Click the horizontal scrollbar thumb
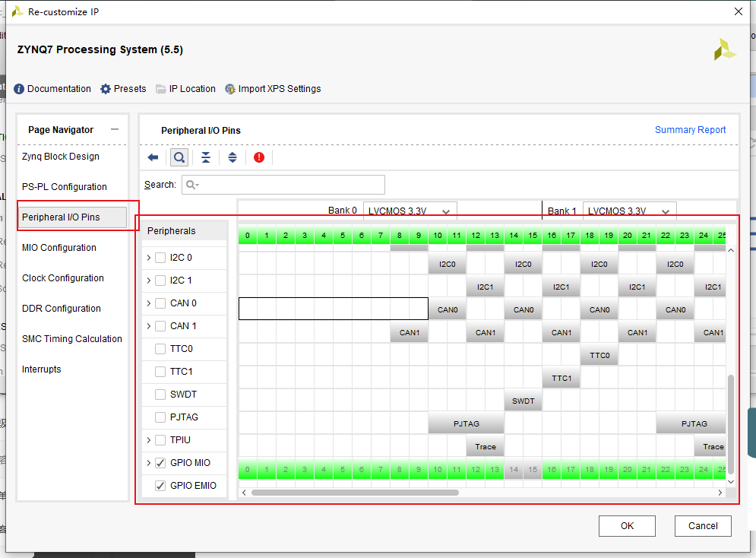The height and width of the screenshot is (558, 756). [355, 493]
